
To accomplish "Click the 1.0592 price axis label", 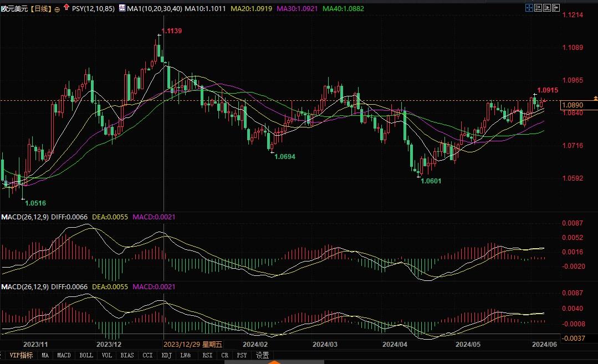I will pyautogui.click(x=573, y=178).
